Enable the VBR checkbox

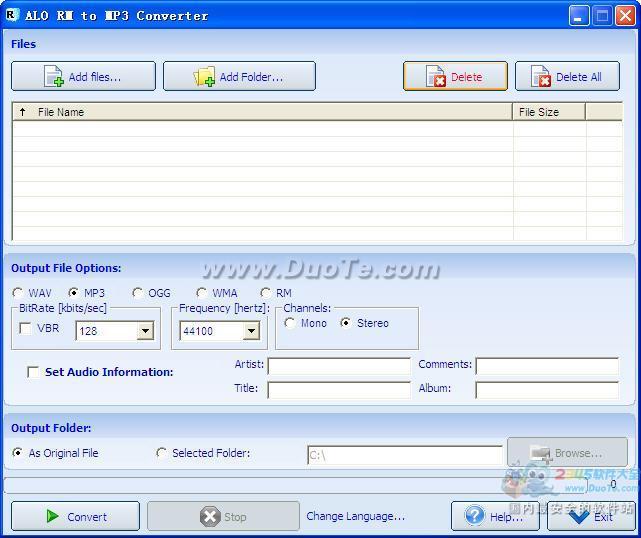(26, 328)
